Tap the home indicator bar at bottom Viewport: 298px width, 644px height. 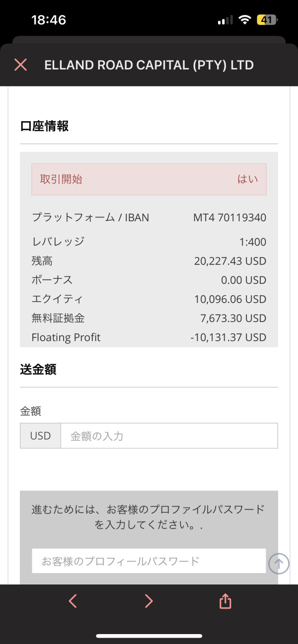pos(149,636)
